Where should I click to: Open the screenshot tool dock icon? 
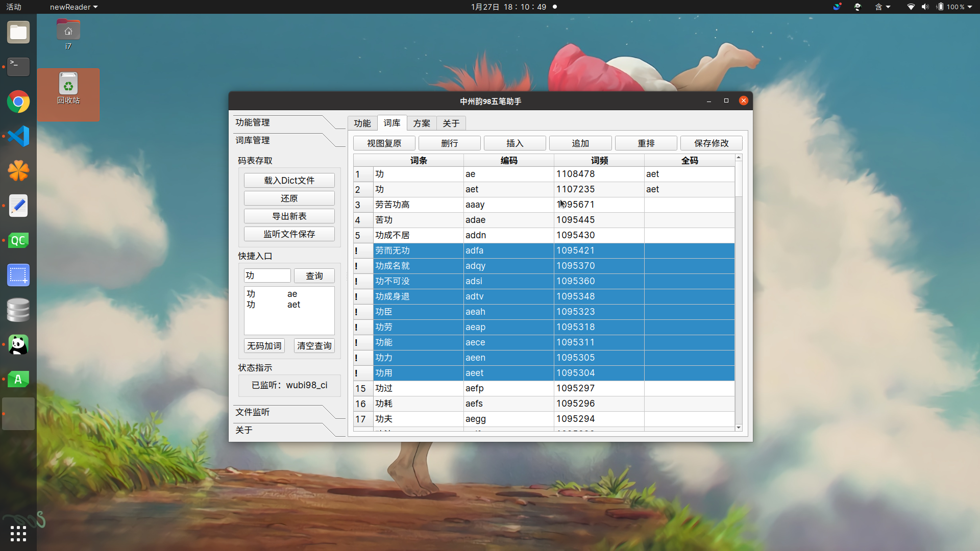pyautogui.click(x=18, y=275)
